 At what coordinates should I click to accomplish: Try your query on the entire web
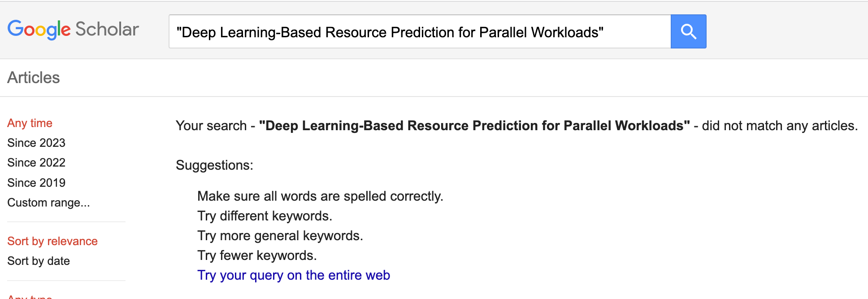coord(294,275)
